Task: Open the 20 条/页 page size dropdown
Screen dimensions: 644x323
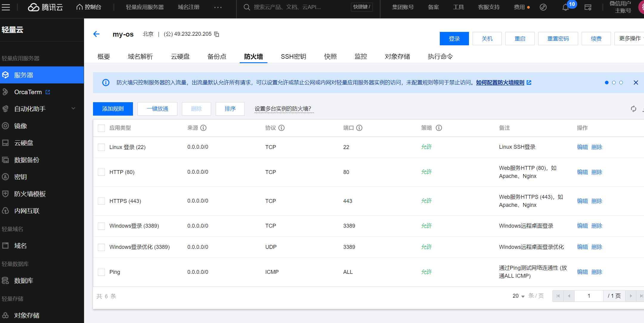Action: coord(518,296)
